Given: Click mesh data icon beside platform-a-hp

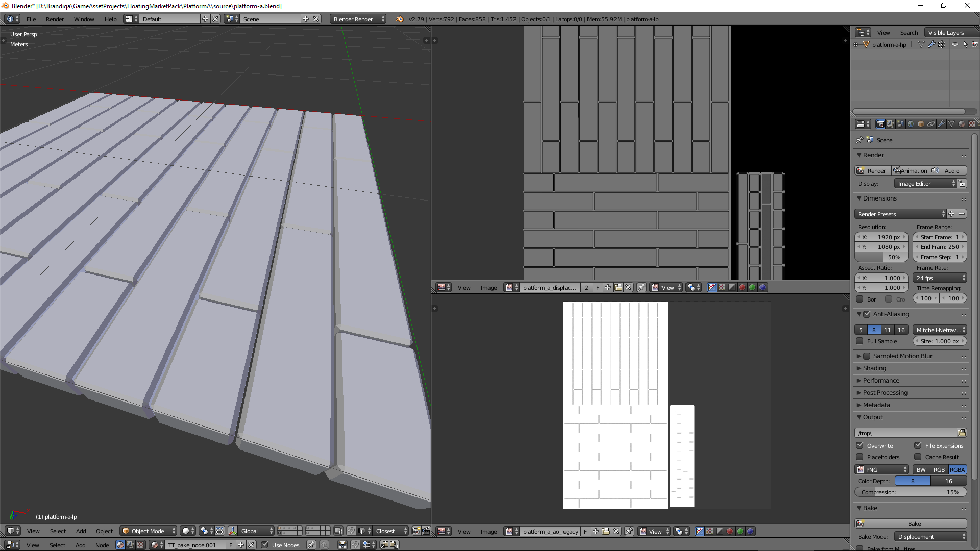Looking at the screenshot, I should (921, 45).
